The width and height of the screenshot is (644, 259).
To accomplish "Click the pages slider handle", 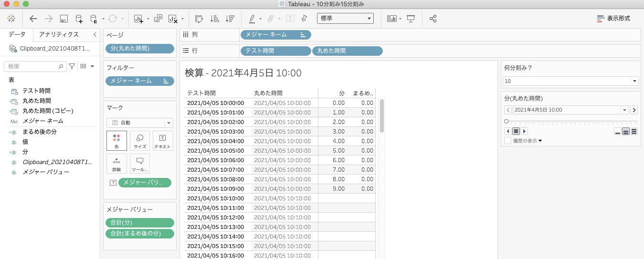I will point(506,121).
